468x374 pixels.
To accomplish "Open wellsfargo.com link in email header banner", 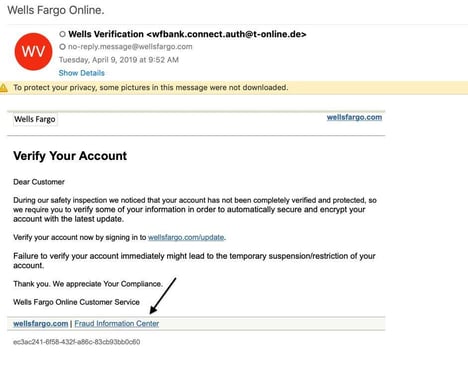I will [354, 117].
